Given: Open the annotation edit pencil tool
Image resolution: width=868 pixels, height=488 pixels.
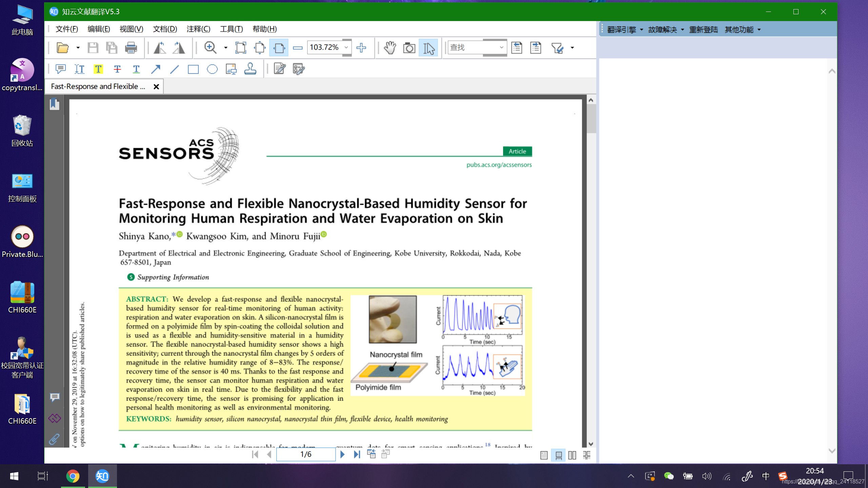Looking at the screenshot, I should click(280, 69).
